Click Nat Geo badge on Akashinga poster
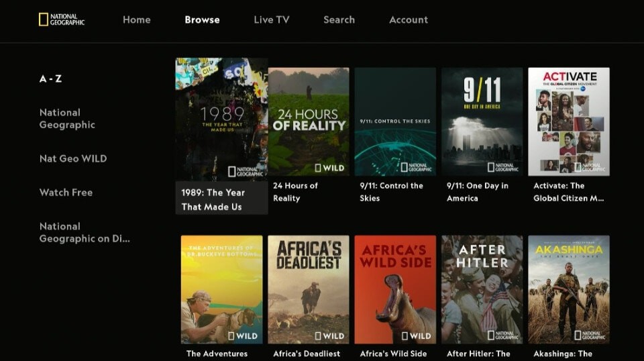644x361 pixels. coord(590,335)
